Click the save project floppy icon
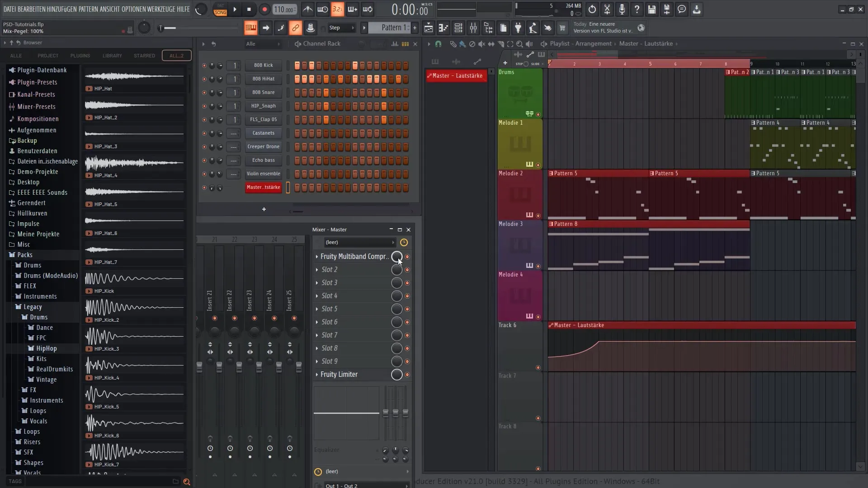The width and height of the screenshot is (868, 488). click(x=651, y=9)
